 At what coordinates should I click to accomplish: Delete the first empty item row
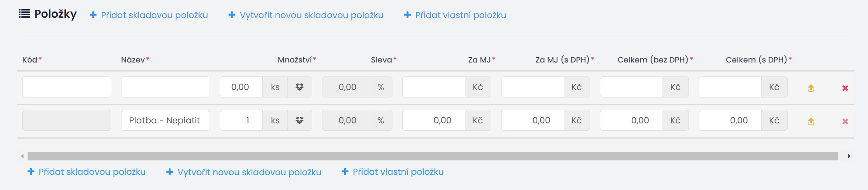point(845,88)
